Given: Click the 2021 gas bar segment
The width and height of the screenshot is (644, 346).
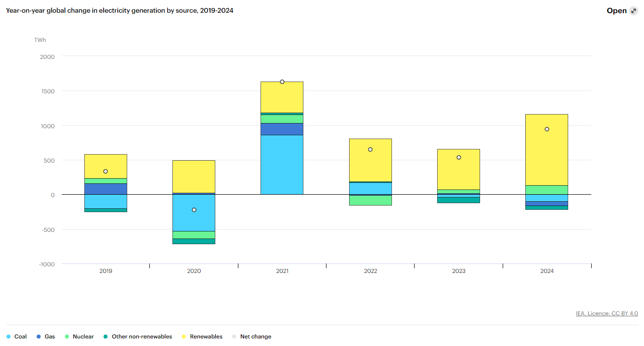Looking at the screenshot, I should coord(282,129).
